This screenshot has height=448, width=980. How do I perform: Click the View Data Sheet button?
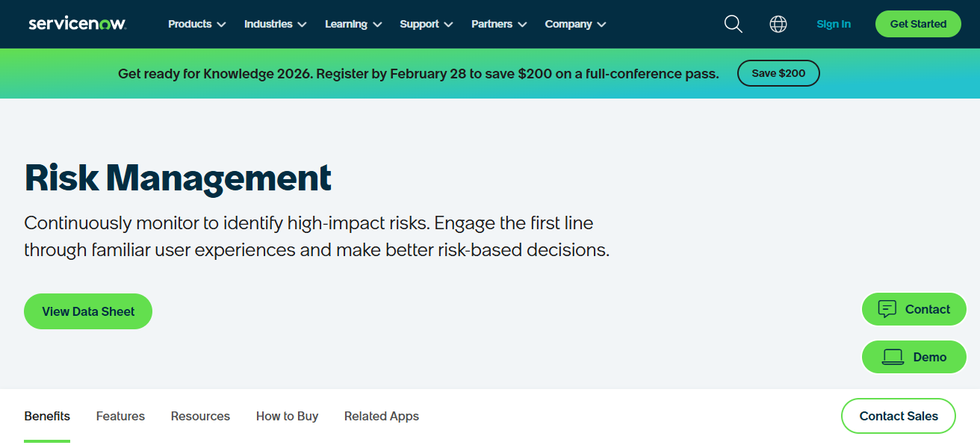pyautogui.click(x=87, y=311)
